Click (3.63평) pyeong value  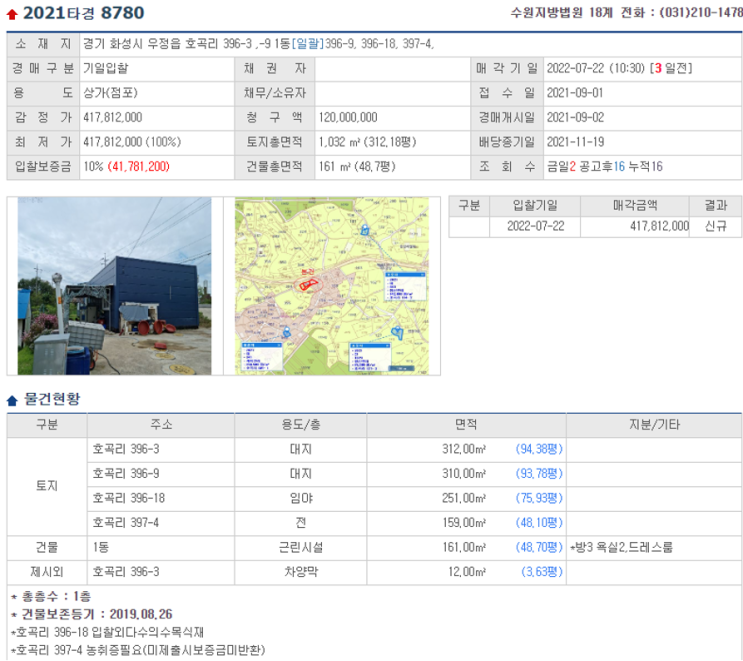point(542,572)
